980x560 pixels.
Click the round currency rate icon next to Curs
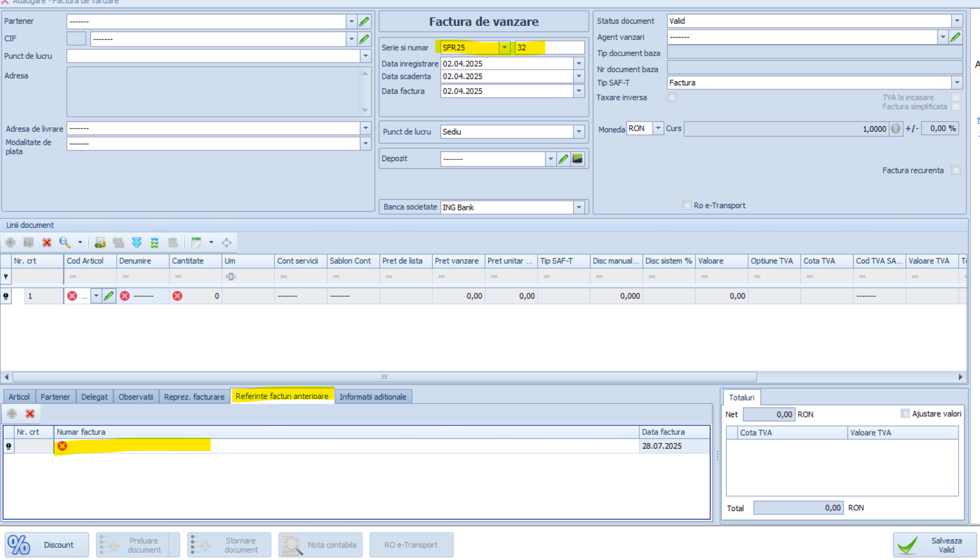(896, 128)
